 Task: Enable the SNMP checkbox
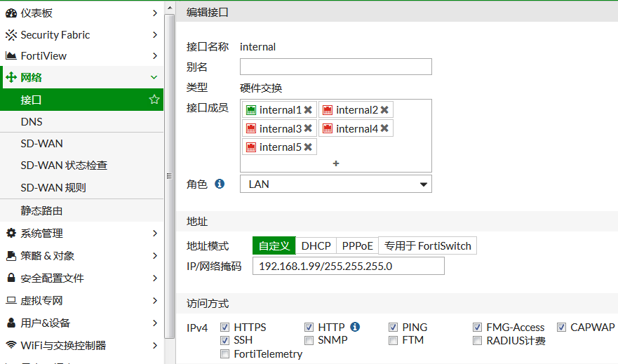(309, 340)
